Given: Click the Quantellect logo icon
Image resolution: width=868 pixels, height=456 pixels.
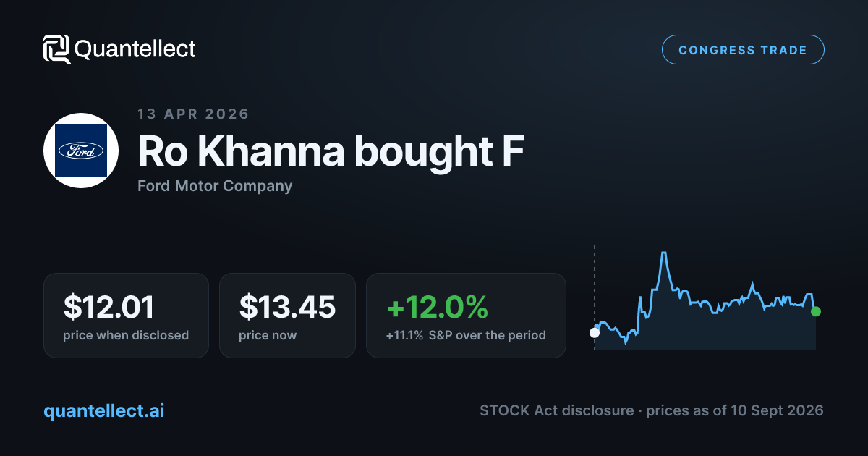Looking at the screenshot, I should pyautogui.click(x=56, y=49).
